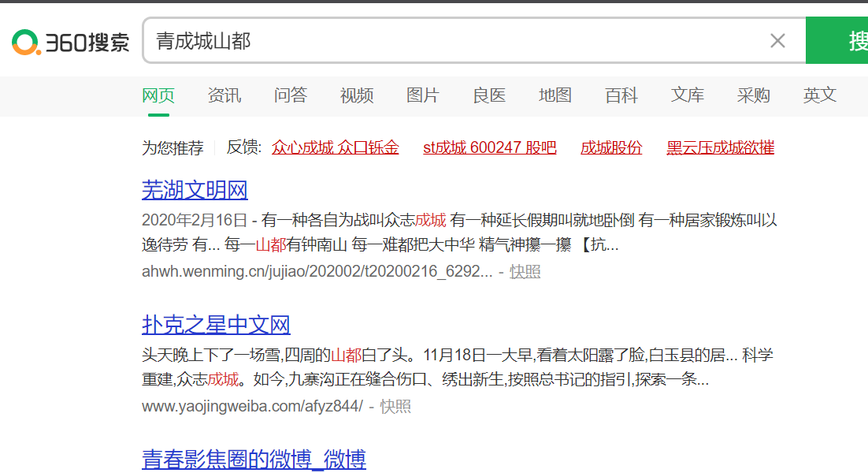Switch to the 视频 search tab
Image resolution: width=868 pixels, height=473 pixels.
click(x=356, y=95)
